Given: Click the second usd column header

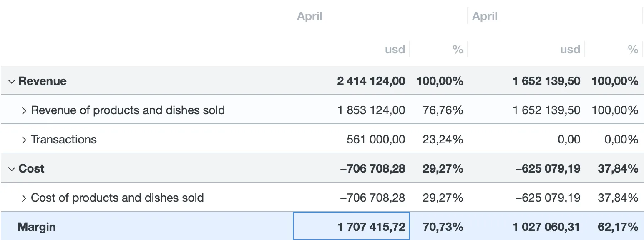Looking at the screenshot, I should [570, 50].
